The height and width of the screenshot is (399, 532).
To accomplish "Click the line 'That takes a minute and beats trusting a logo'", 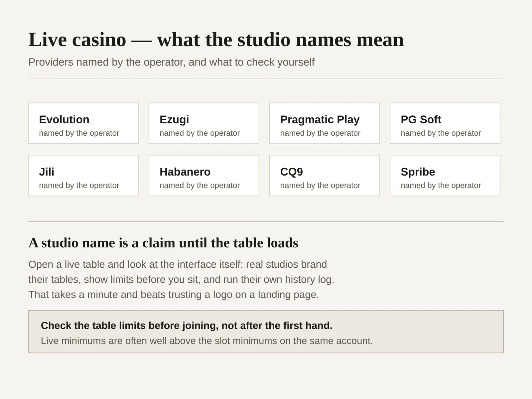I will [x=174, y=295].
